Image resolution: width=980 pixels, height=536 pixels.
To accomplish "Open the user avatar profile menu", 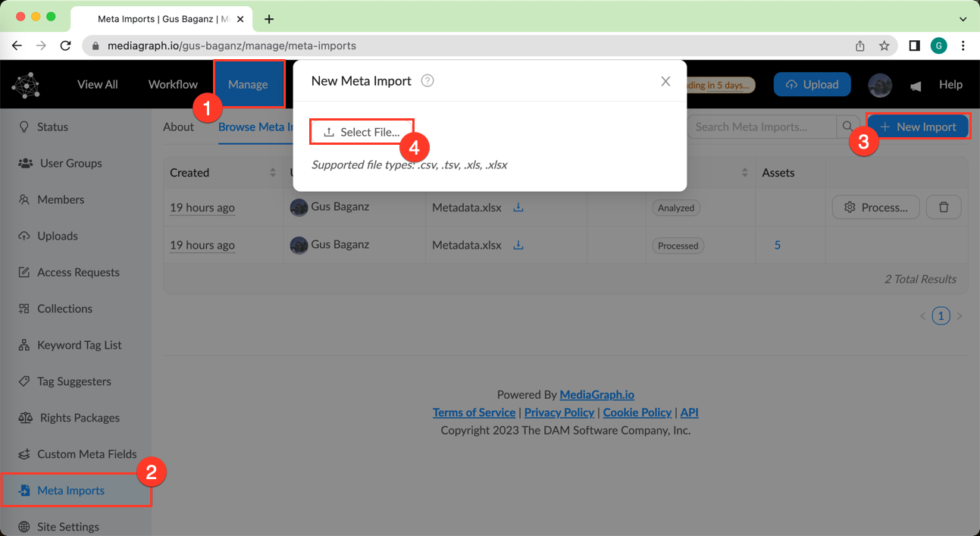I will coord(880,85).
